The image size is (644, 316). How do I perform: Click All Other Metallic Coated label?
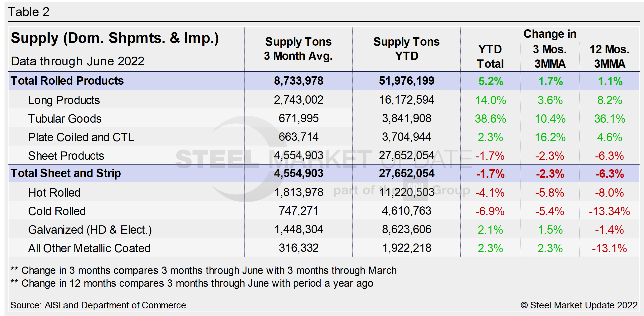click(x=89, y=248)
